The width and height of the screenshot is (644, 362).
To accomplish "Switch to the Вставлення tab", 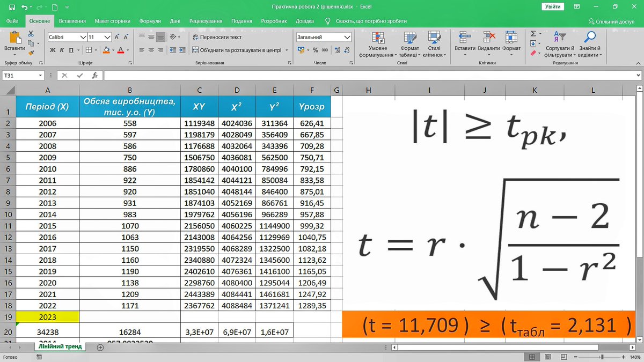I will (72, 21).
